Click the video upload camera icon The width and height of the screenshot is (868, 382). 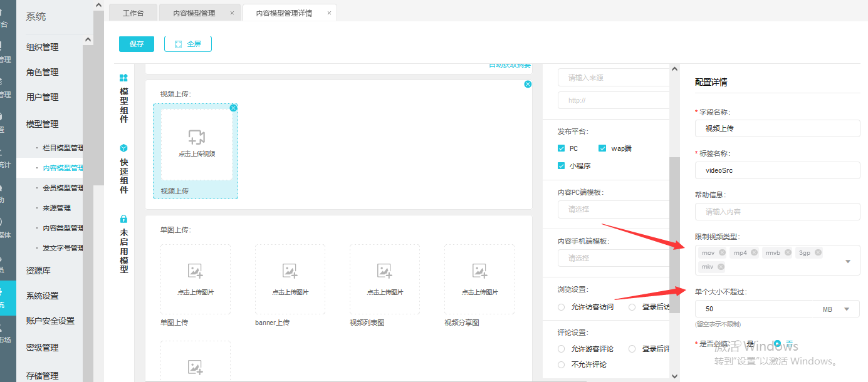pyautogui.click(x=197, y=137)
